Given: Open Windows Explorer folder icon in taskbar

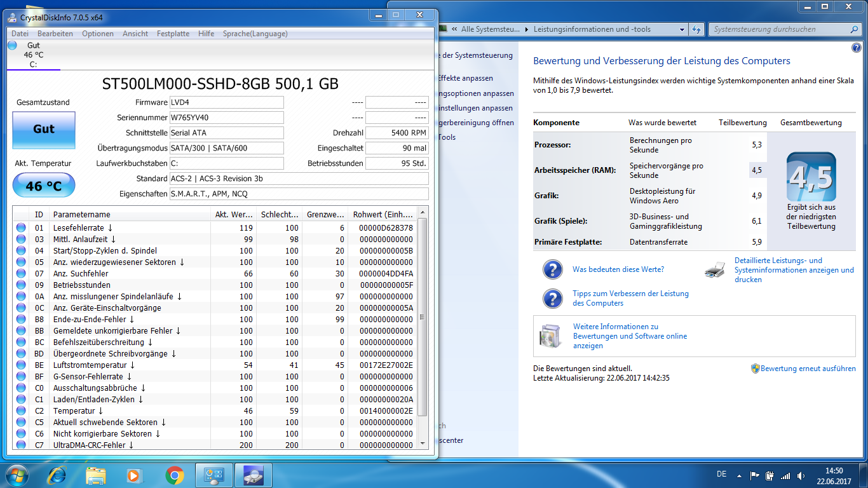Looking at the screenshot, I should 96,475.
